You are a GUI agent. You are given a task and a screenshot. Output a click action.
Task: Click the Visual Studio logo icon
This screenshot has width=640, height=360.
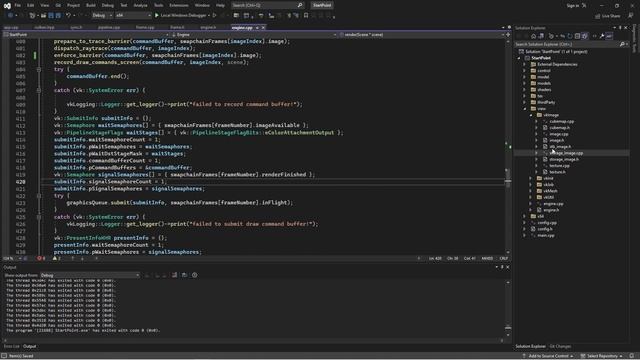pos(7,6)
